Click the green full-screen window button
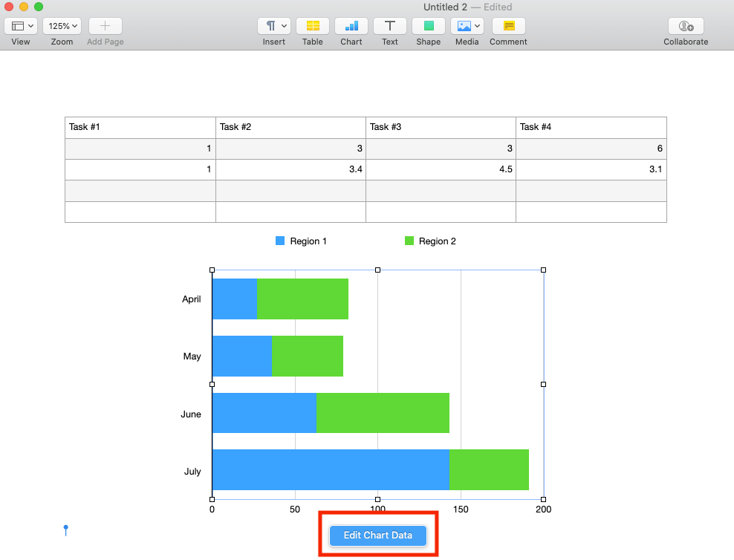Screen dimensions: 734x560 (39, 7)
